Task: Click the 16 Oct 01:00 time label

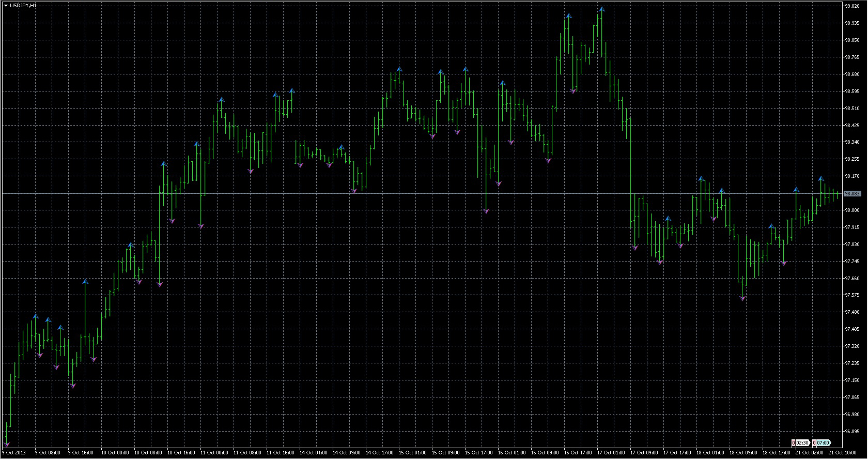Action: pos(511,453)
